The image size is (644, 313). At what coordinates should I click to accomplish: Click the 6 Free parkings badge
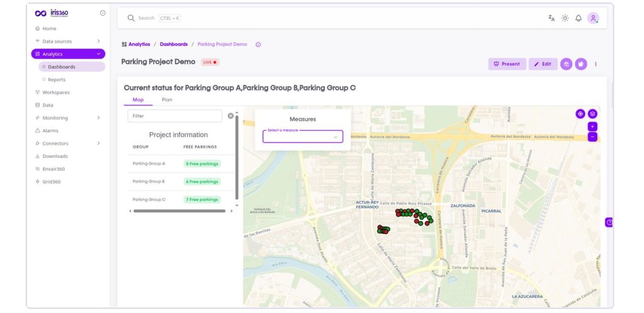pos(202,181)
